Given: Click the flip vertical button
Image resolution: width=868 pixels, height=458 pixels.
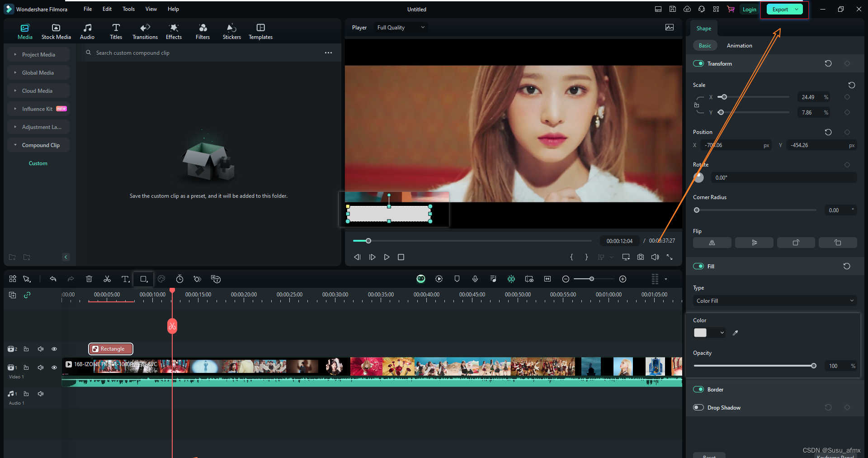Looking at the screenshot, I should 754,243.
